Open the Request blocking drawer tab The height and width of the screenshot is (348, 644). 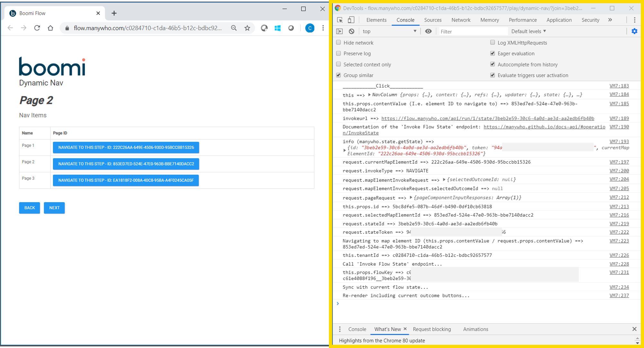tap(432, 329)
